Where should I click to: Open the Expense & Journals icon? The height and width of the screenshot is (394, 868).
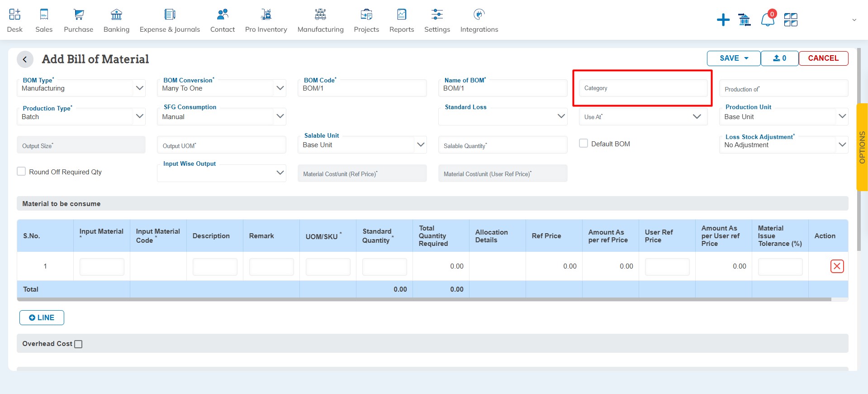[170, 14]
